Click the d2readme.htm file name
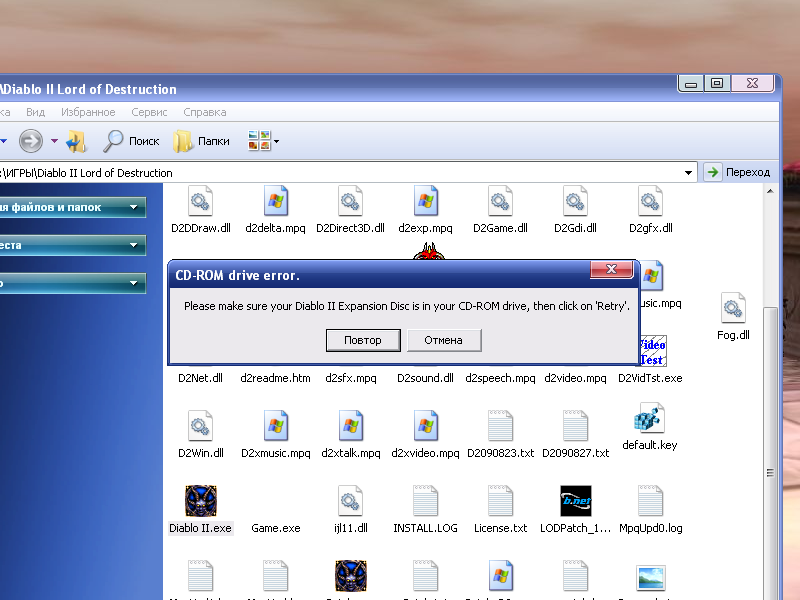Viewport: 800px width, 600px height. 276,378
